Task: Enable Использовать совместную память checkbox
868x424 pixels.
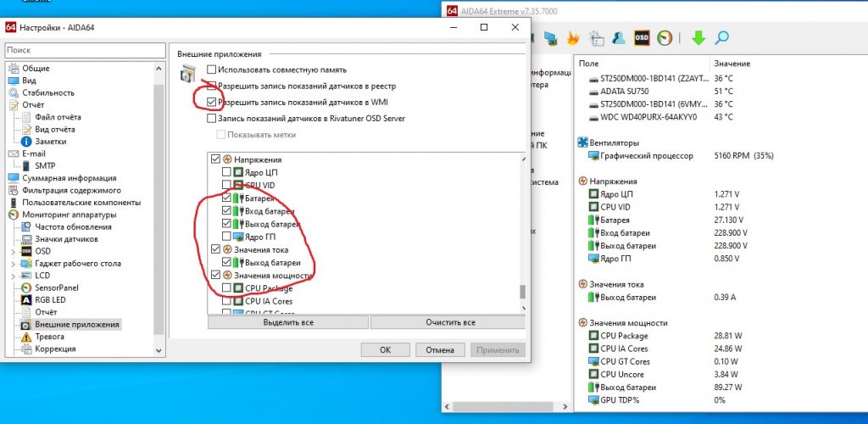Action: (211, 70)
